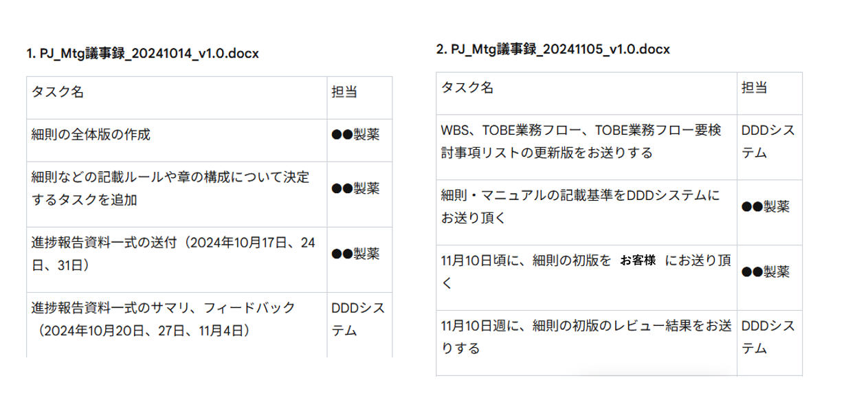
Task: Click DDDシステム beside 11月10日週 task
Action: [x=768, y=337]
